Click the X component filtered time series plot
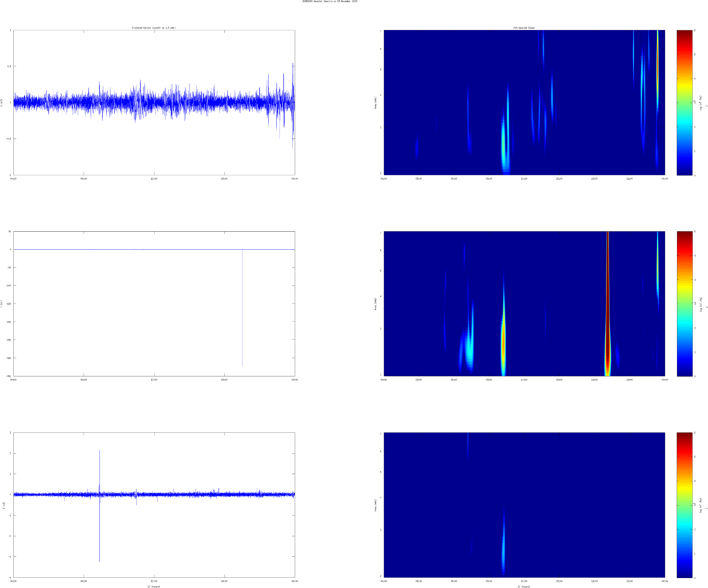The image size is (708, 588). [x=154, y=102]
